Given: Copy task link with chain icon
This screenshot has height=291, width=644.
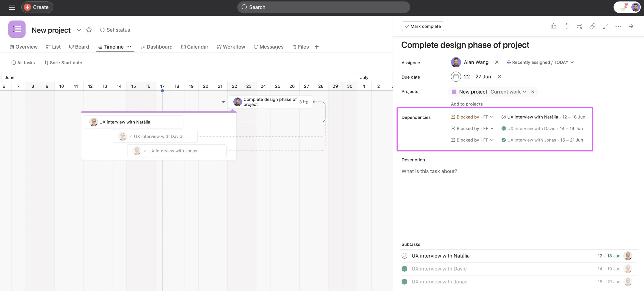Looking at the screenshot, I should pyautogui.click(x=592, y=26).
